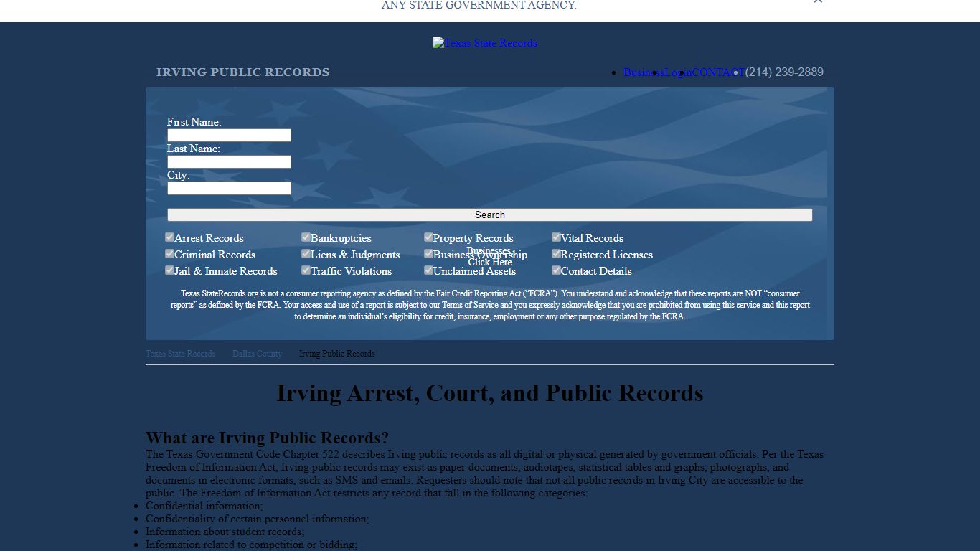Click the Confidential information; list item
Viewport: 980px width, 551px height.
pyautogui.click(x=204, y=506)
